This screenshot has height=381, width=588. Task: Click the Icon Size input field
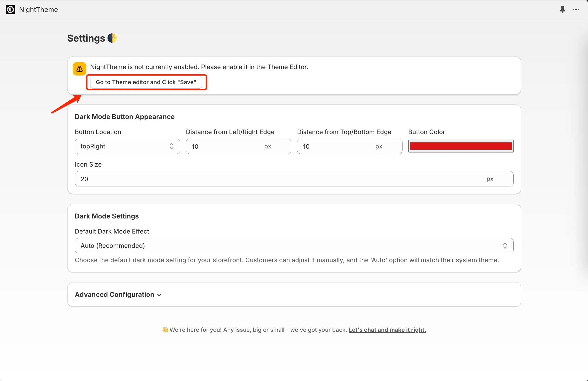[294, 179]
